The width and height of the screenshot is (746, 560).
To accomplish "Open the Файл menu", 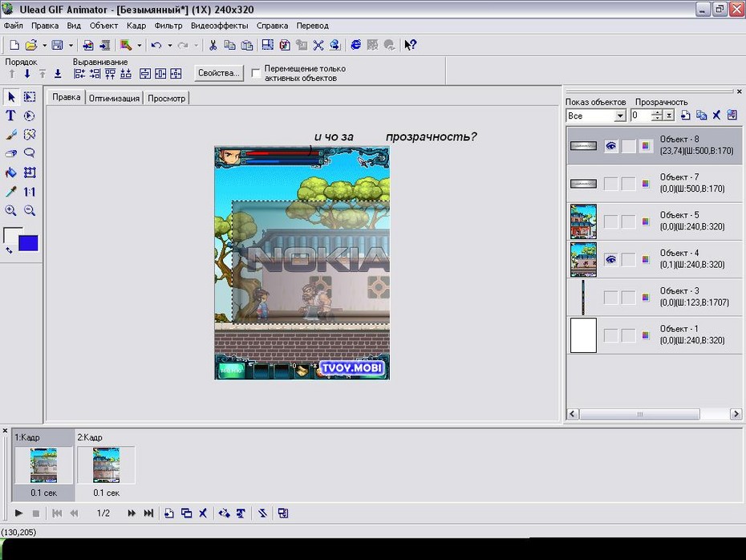I will (x=14, y=26).
